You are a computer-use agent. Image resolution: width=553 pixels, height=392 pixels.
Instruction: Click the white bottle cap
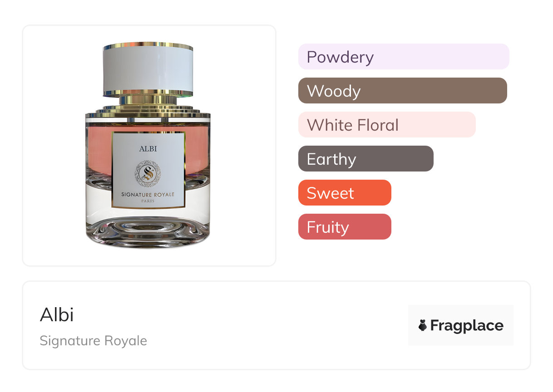[x=148, y=69]
